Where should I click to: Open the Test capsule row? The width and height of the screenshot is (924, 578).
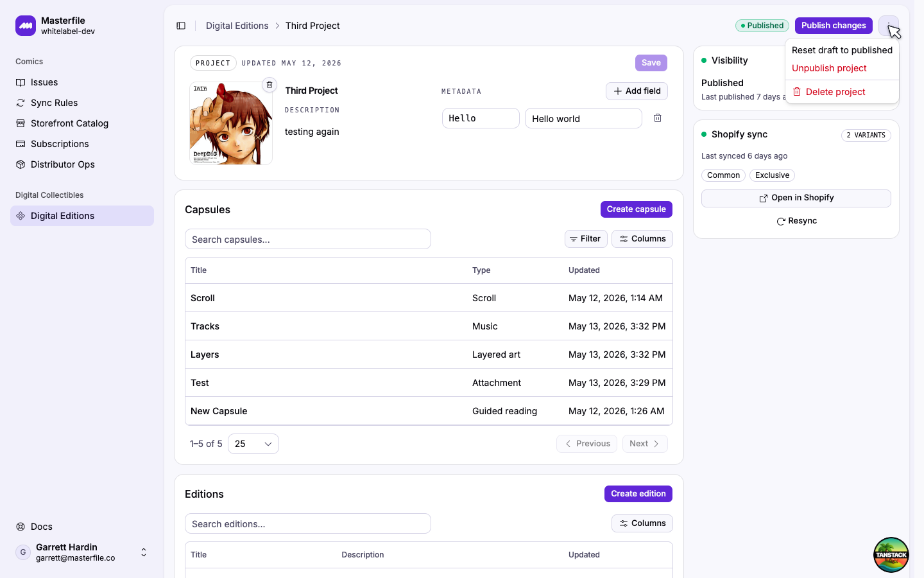[429, 383]
